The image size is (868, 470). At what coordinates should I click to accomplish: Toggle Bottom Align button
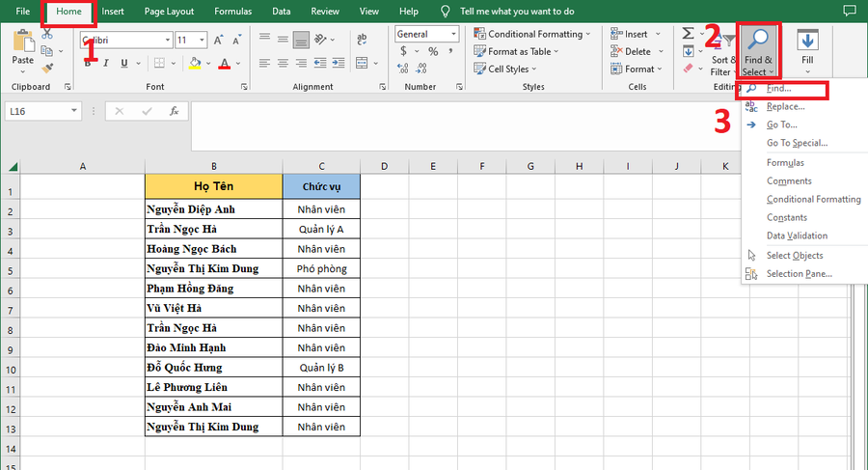coord(301,39)
